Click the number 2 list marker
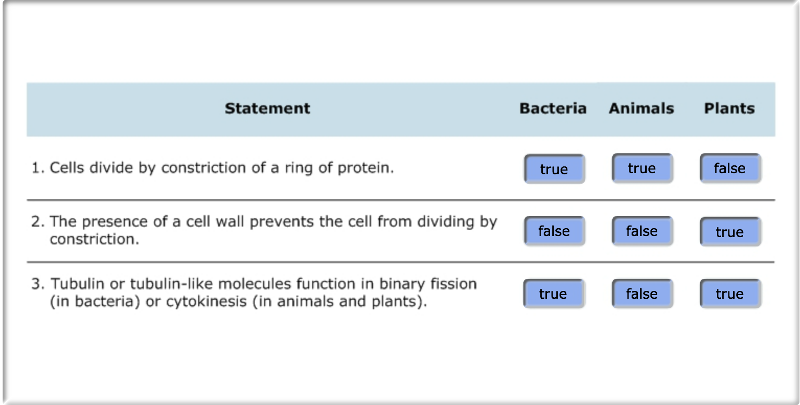Viewport: 800px width, 405px height. click(x=37, y=222)
